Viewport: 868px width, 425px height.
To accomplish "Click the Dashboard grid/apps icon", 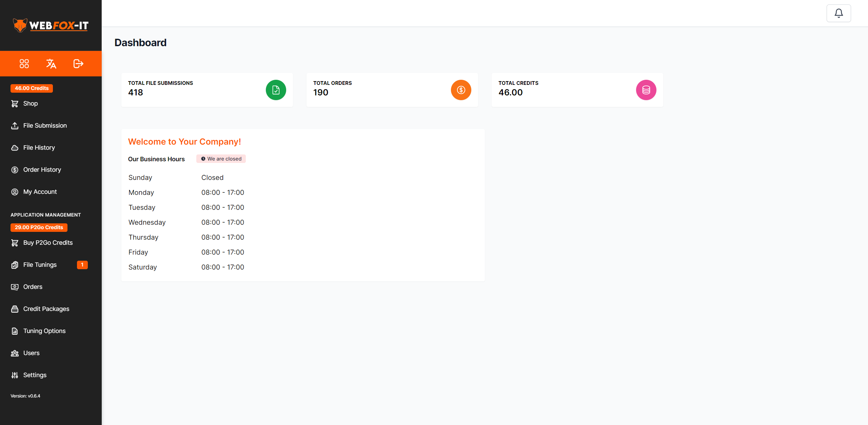I will tap(24, 63).
